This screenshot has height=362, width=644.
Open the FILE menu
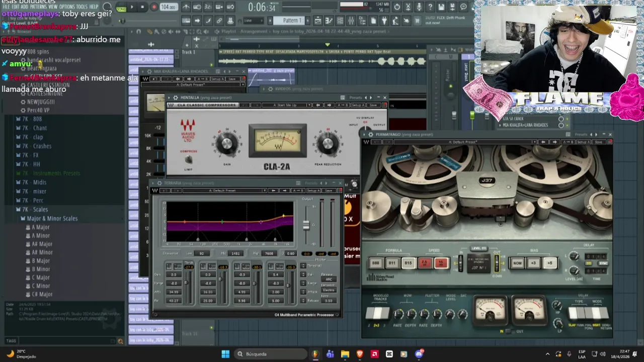(x=7, y=7)
